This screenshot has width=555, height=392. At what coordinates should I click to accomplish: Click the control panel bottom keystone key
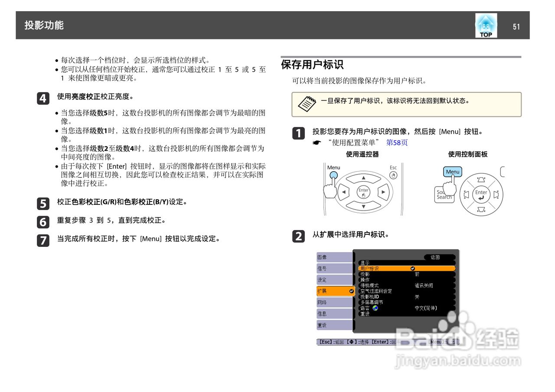[481, 210]
